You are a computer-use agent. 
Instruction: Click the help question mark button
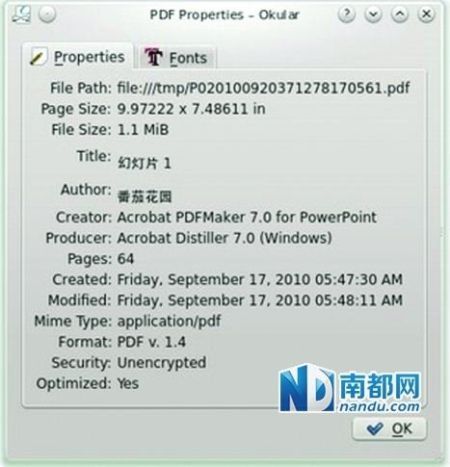pos(347,15)
